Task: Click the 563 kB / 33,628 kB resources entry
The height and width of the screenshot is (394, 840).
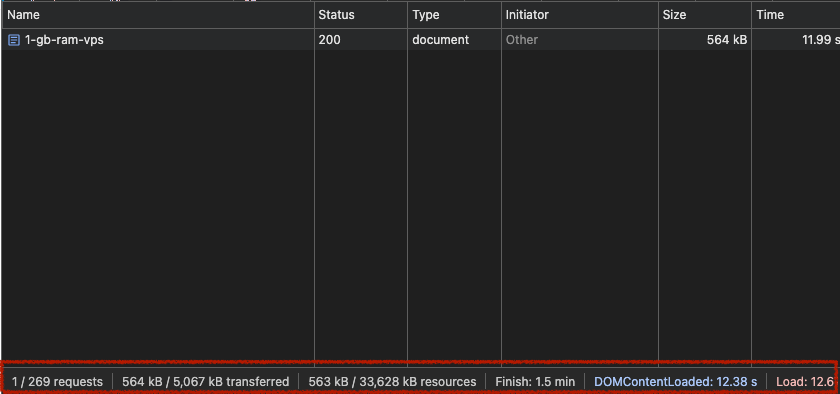Action: point(392,382)
